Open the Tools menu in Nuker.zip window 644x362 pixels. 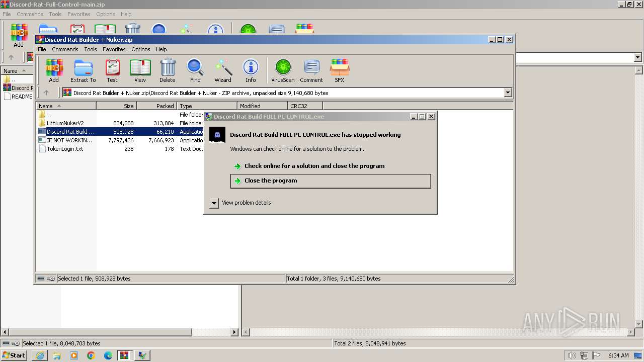pyautogui.click(x=91, y=49)
